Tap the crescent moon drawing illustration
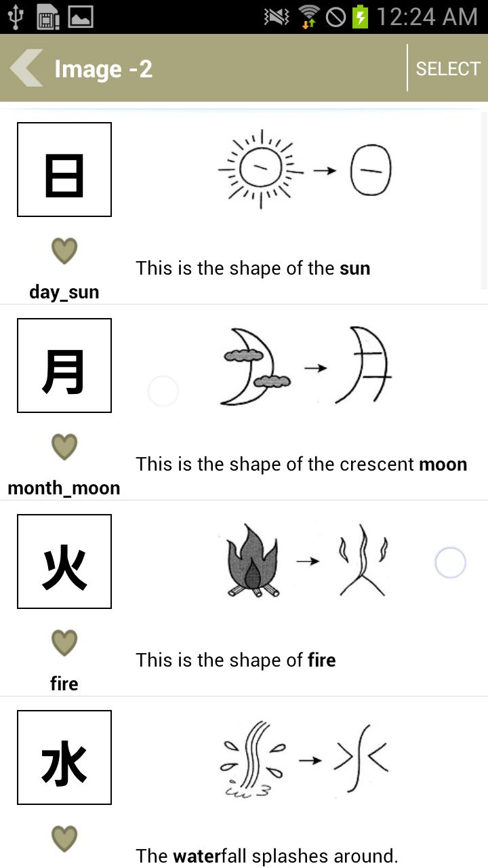Viewport: 488px width, 868px height. click(305, 365)
